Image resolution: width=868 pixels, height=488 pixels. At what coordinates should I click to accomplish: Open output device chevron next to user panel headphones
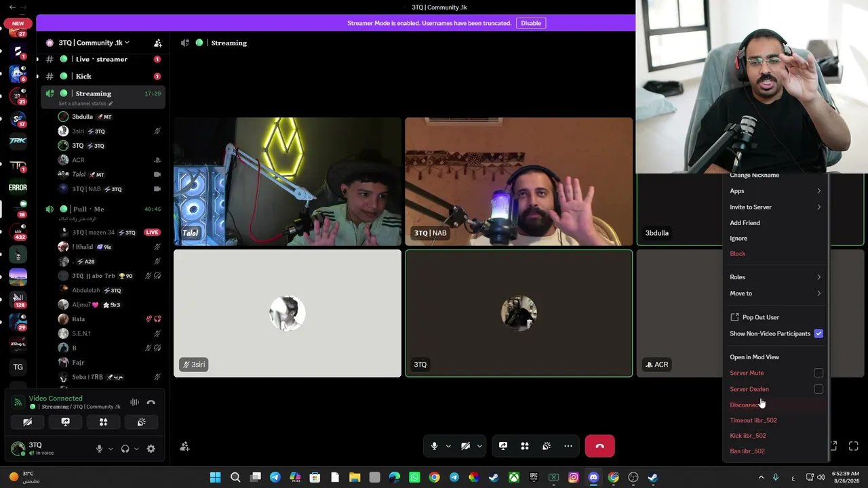click(x=136, y=449)
